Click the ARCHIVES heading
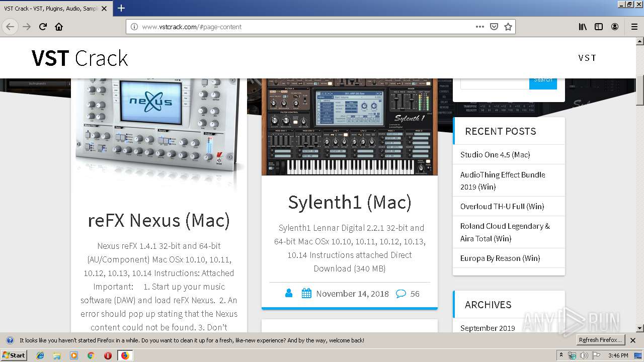The image size is (644, 362). [488, 305]
